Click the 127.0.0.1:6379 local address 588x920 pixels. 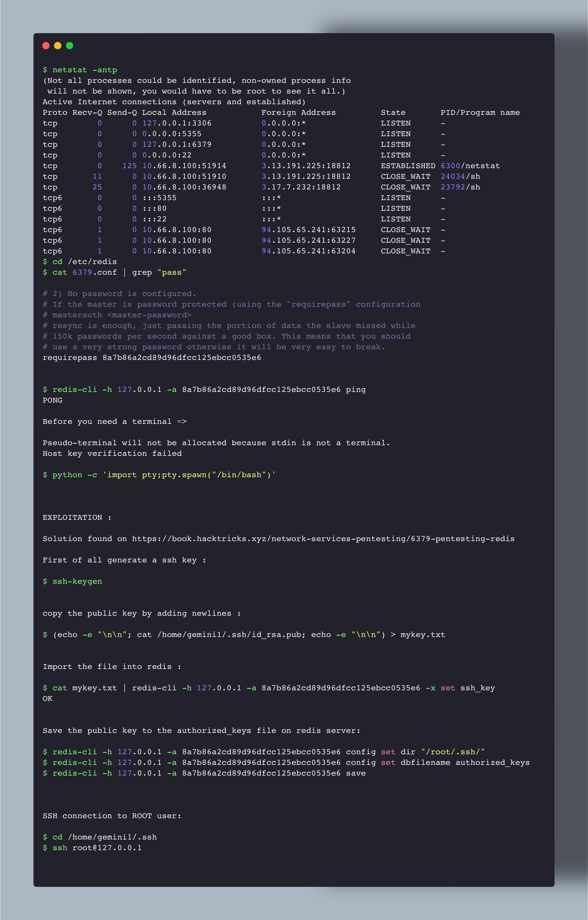(176, 144)
